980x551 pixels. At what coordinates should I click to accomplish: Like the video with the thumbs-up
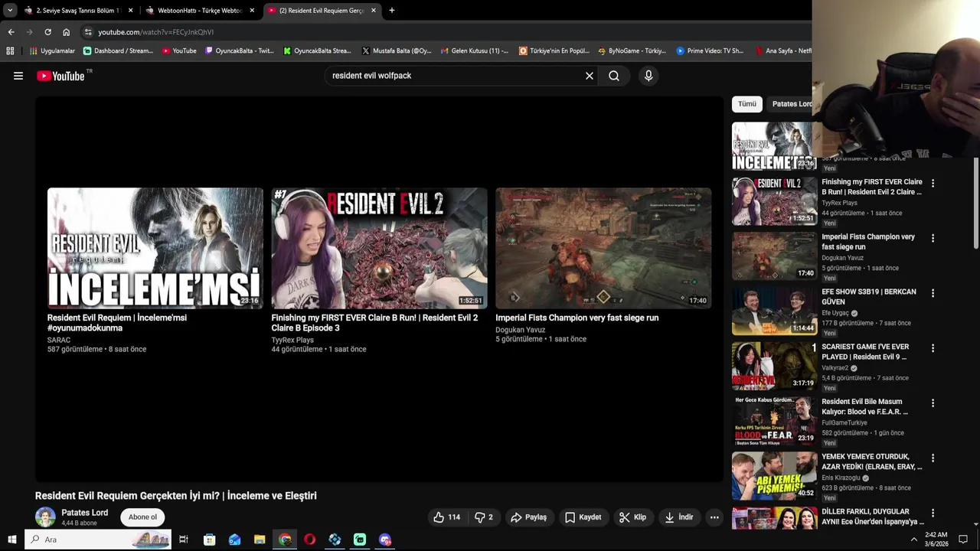(446, 517)
